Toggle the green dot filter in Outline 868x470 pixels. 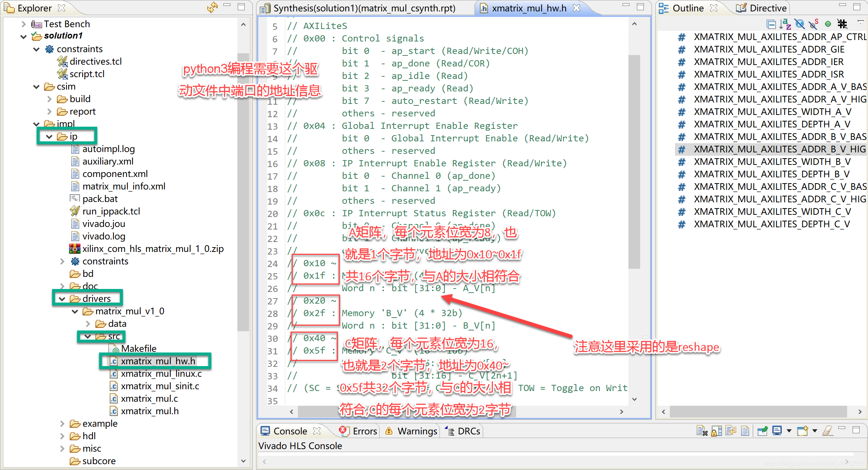pos(828,24)
